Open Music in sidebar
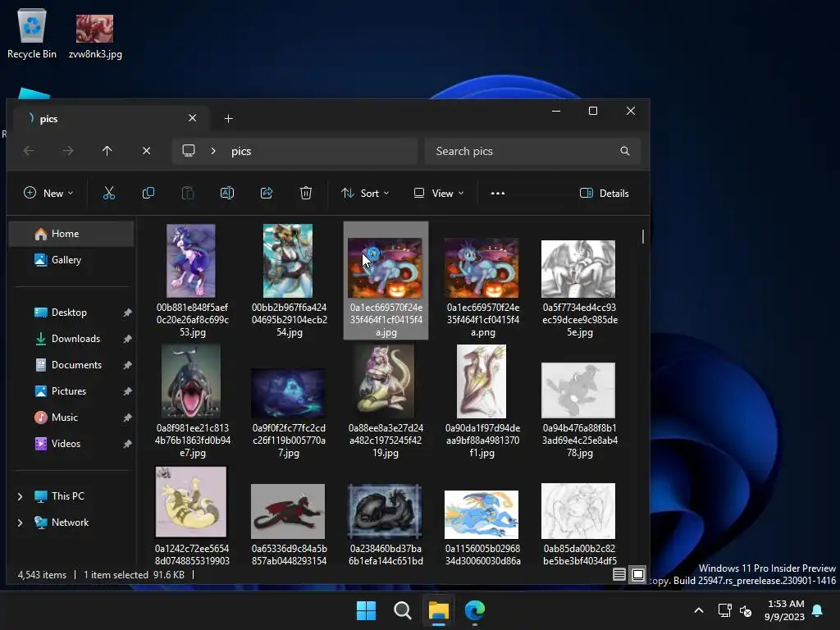 pyautogui.click(x=71, y=418)
